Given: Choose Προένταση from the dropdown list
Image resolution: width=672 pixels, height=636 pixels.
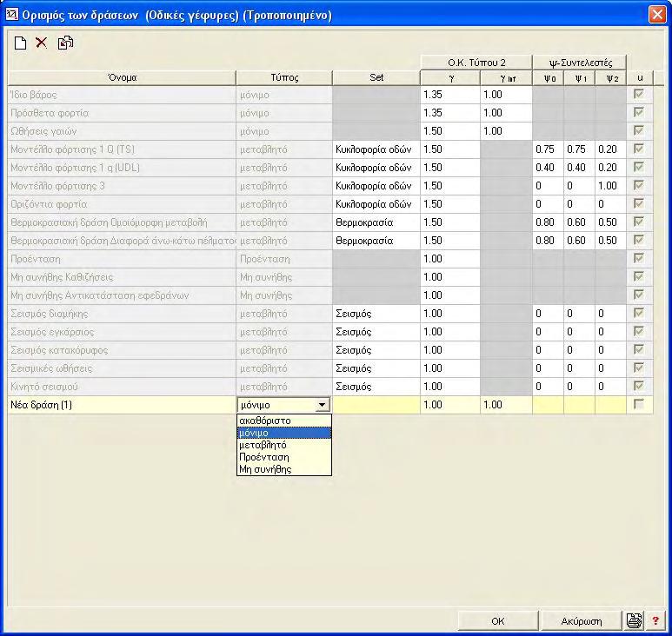Looking at the screenshot, I should pyautogui.click(x=284, y=457).
